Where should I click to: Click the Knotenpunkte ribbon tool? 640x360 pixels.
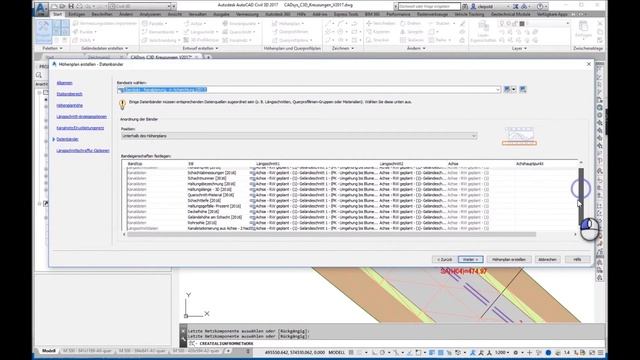point(241,23)
